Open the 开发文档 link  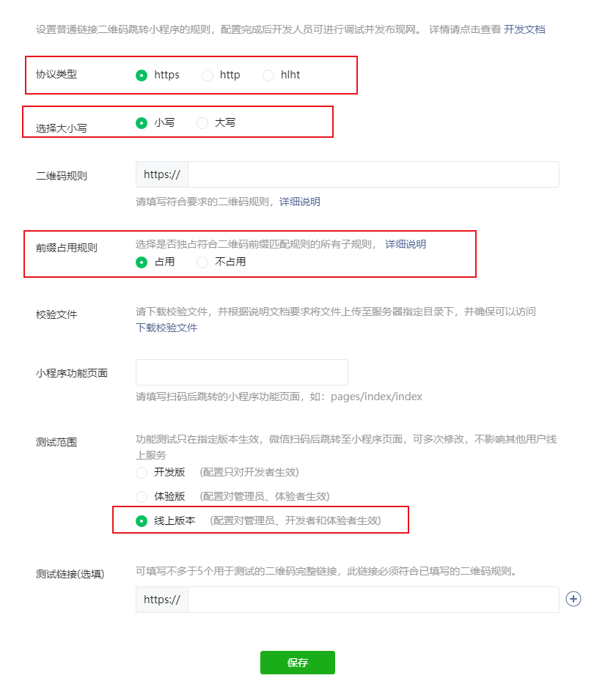point(524,29)
